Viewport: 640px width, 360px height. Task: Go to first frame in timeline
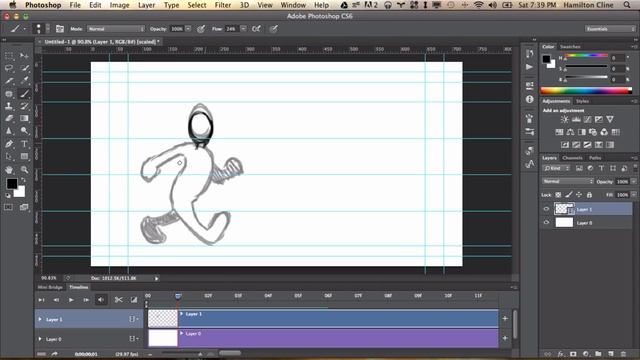point(41,300)
